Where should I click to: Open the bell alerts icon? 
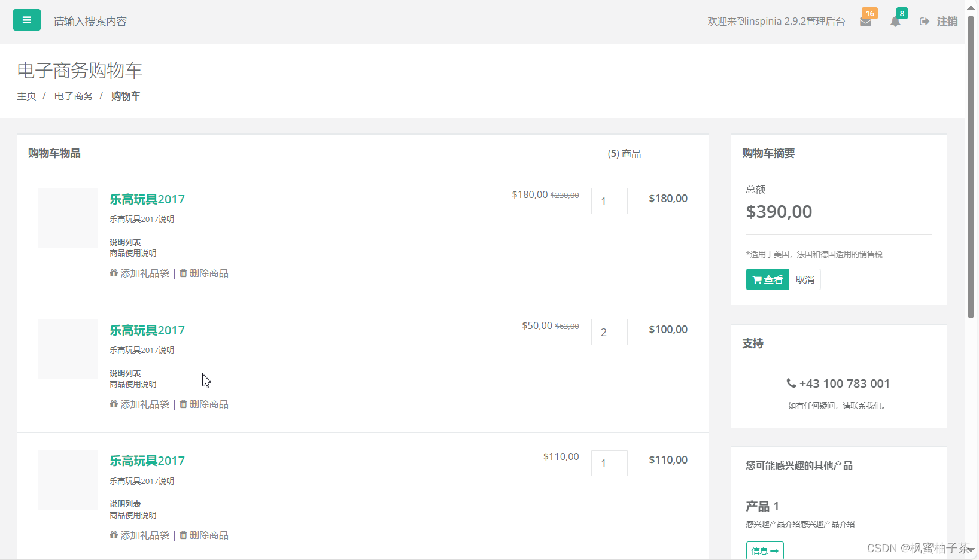[895, 22]
